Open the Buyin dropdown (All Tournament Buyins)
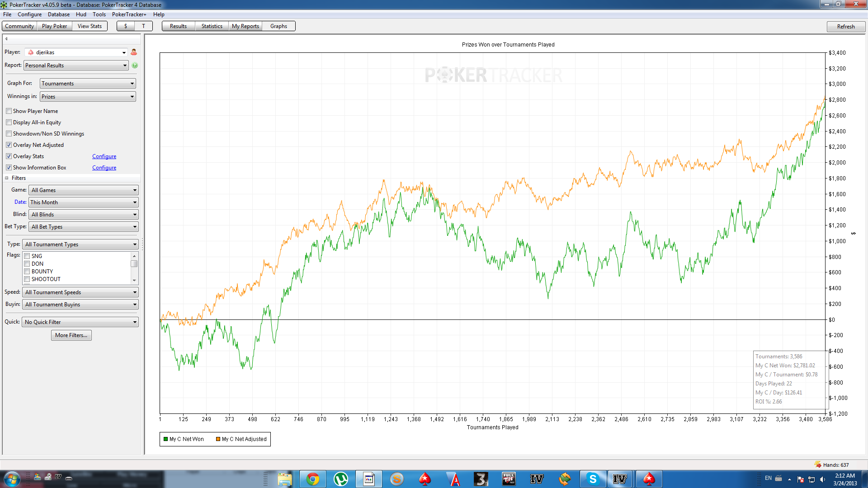The width and height of the screenshot is (868, 488). (80, 305)
